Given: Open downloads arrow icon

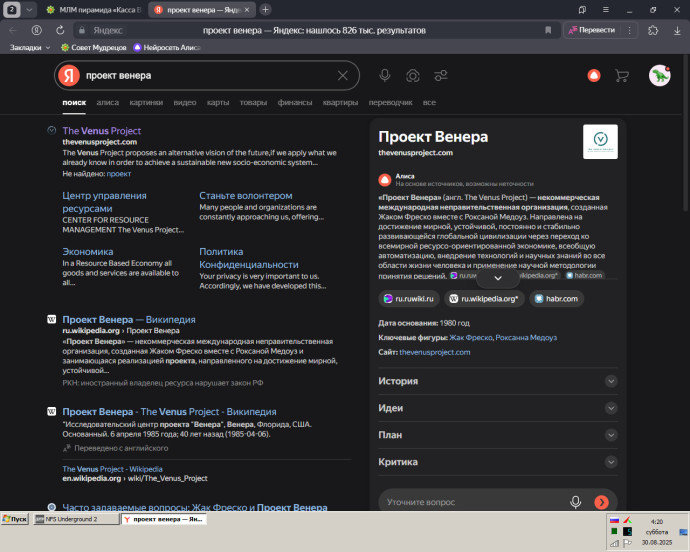Looking at the screenshot, I should click(x=677, y=30).
